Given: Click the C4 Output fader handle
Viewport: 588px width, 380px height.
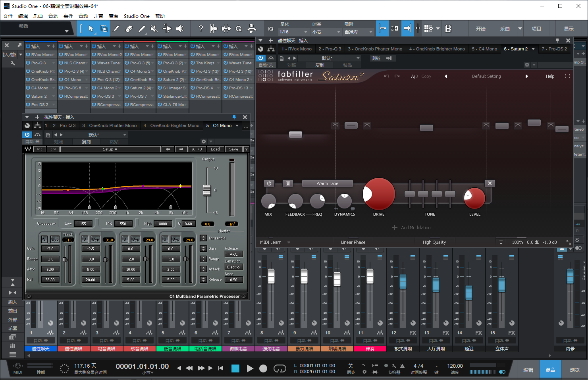Looking at the screenshot, I should click(207, 190).
